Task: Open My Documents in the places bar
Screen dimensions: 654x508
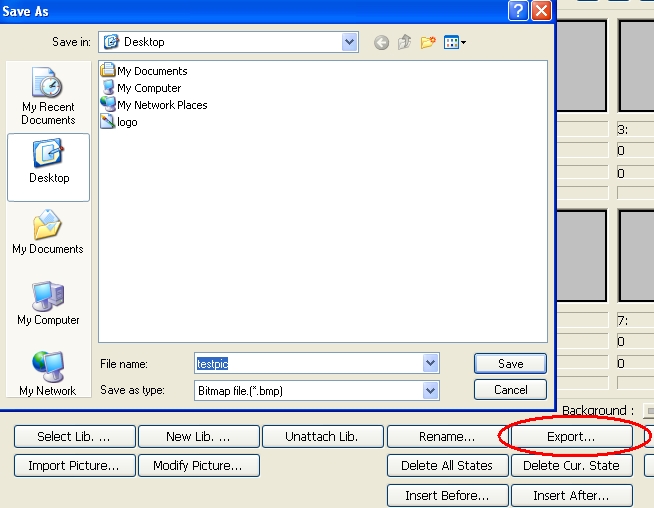Action: [48, 232]
